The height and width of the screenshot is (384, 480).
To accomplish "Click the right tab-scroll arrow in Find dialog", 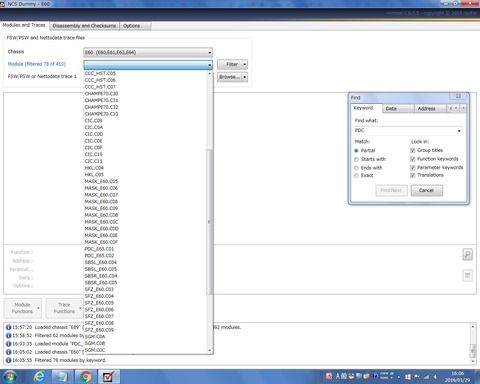I will 463,108.
